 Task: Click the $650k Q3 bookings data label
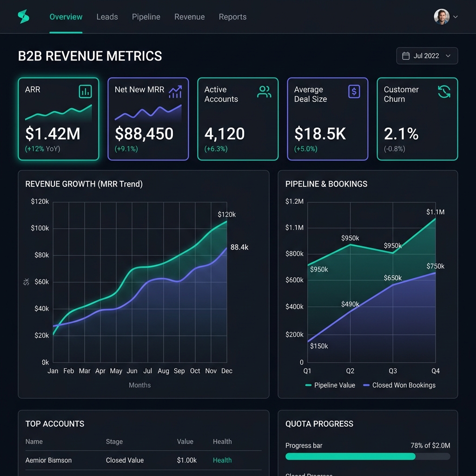click(x=392, y=278)
